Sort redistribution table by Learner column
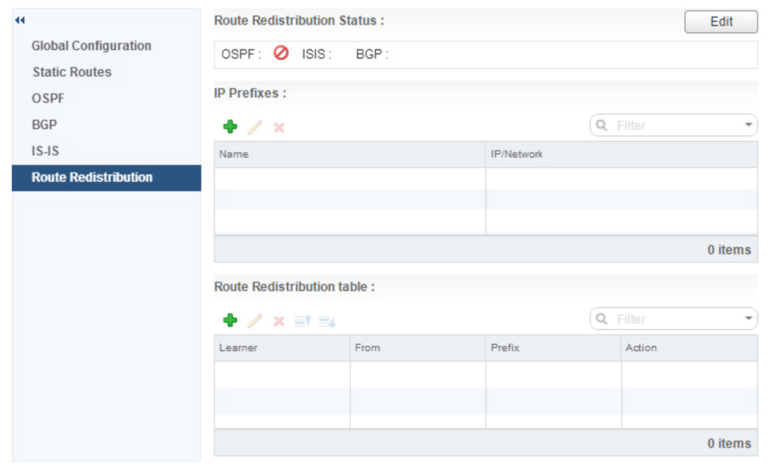Screen dimensions: 770x475 (282, 348)
